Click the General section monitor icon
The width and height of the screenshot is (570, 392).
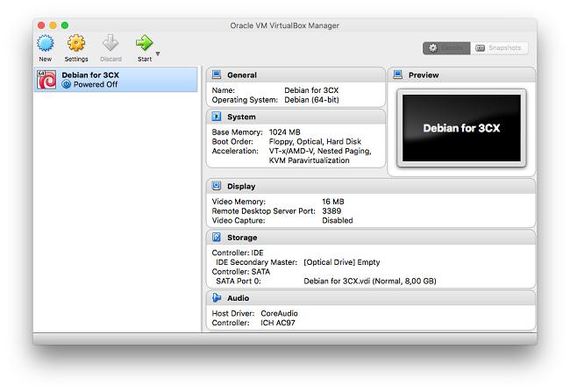(x=217, y=75)
